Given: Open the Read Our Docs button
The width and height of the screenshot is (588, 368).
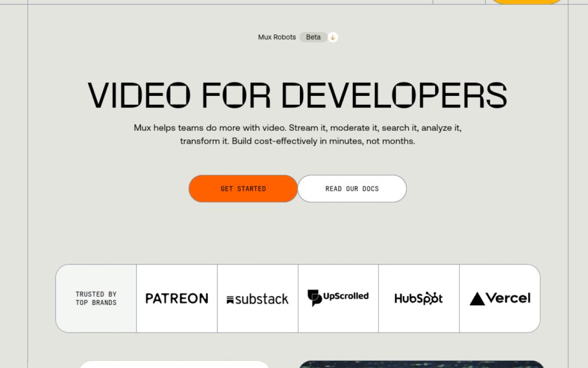Looking at the screenshot, I should 352,189.
